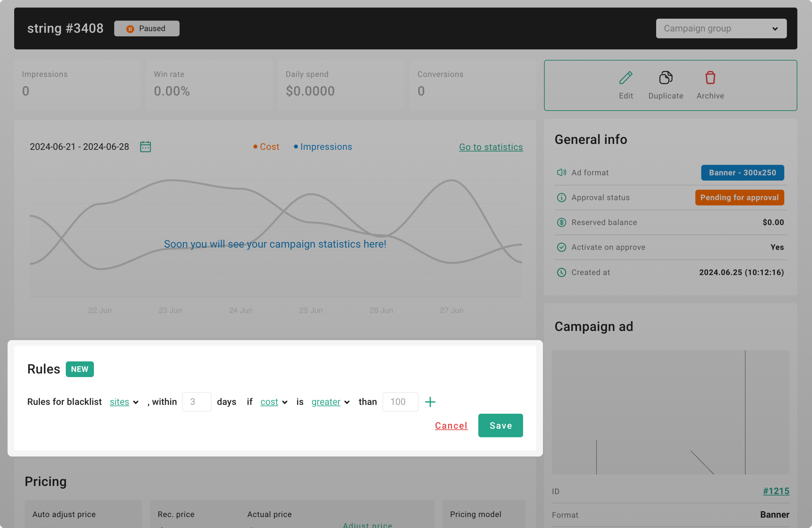Click the Paused status badge

click(x=147, y=28)
